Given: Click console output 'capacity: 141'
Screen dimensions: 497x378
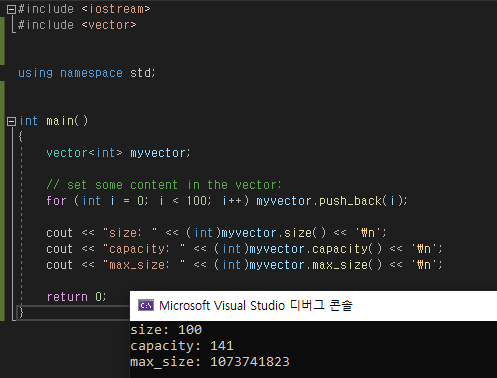Looking at the screenshot, I should 182,346.
